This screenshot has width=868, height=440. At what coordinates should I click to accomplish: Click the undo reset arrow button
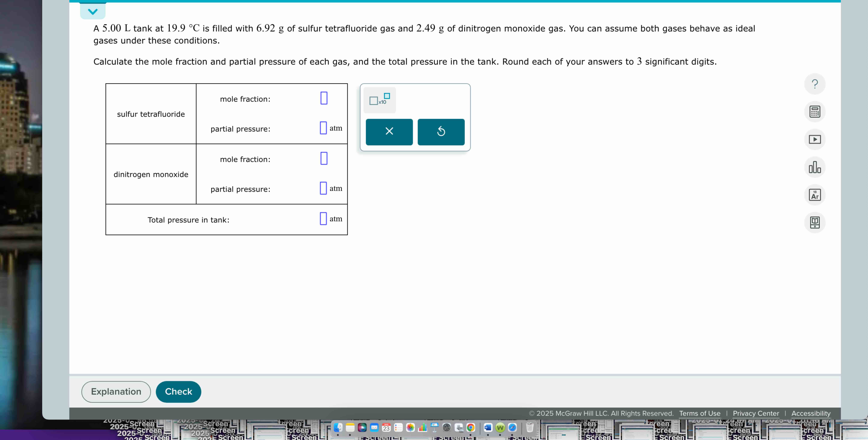[x=441, y=132]
